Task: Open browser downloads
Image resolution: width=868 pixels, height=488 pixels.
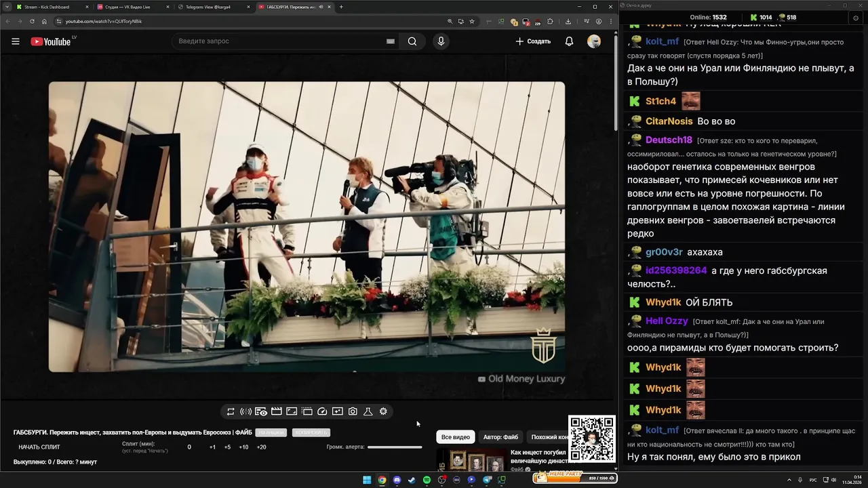Action: click(x=568, y=21)
